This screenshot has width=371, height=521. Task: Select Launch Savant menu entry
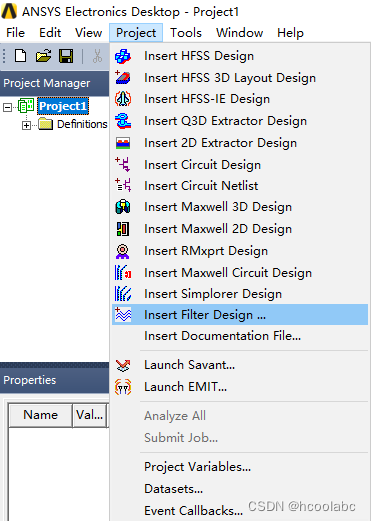pyautogui.click(x=240, y=365)
